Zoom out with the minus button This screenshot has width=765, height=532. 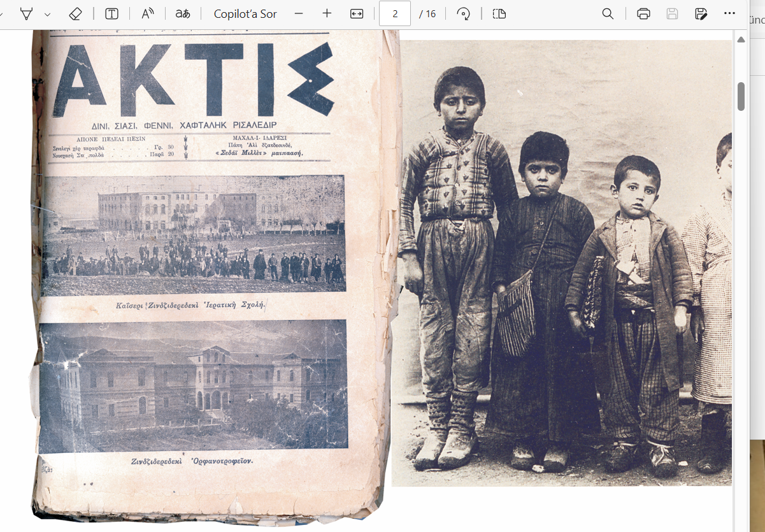tap(299, 14)
